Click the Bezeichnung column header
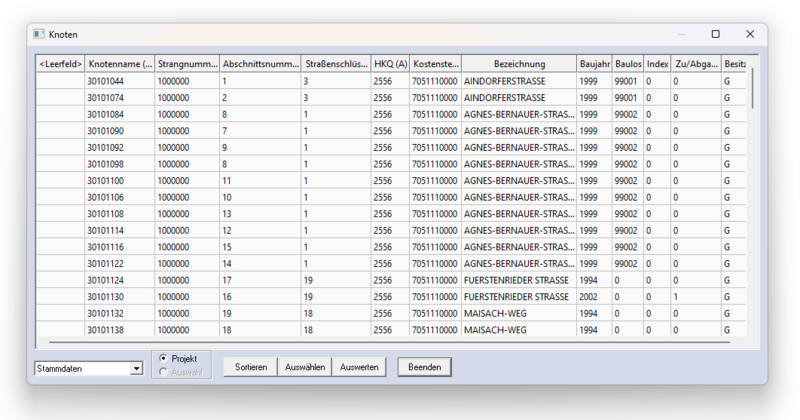800x420 pixels. tap(519, 64)
